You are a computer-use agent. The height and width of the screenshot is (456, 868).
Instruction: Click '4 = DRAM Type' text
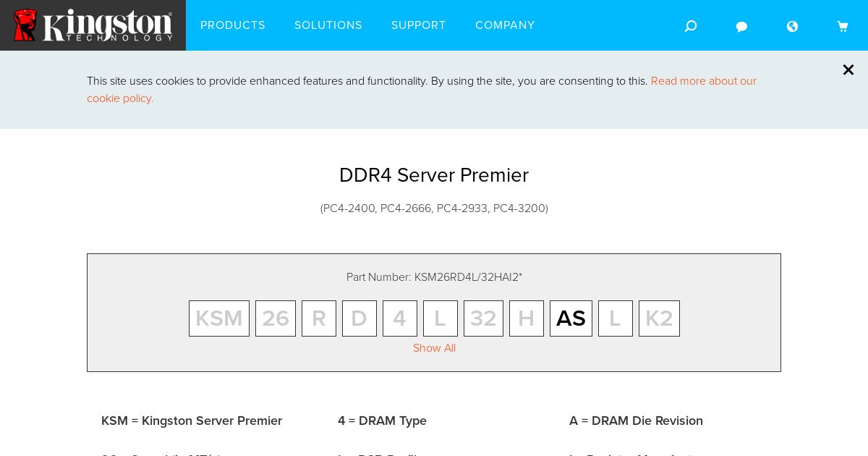point(382,421)
